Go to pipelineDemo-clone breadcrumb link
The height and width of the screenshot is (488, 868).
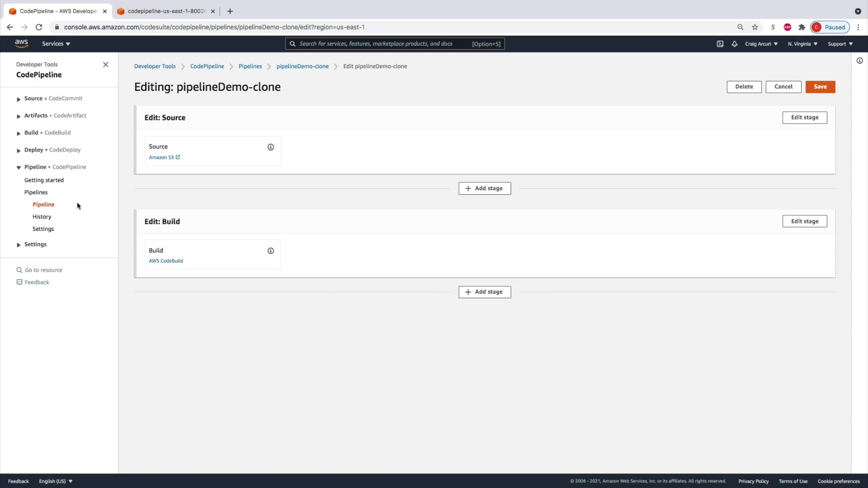(302, 66)
